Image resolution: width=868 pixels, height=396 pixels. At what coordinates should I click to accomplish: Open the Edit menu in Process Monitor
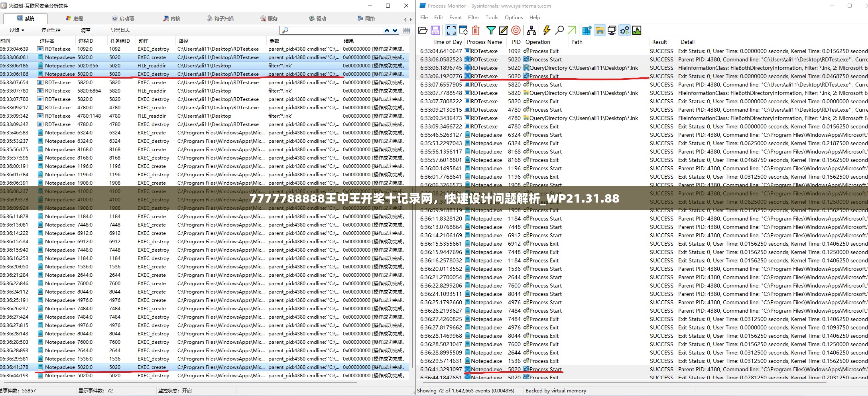pos(439,17)
